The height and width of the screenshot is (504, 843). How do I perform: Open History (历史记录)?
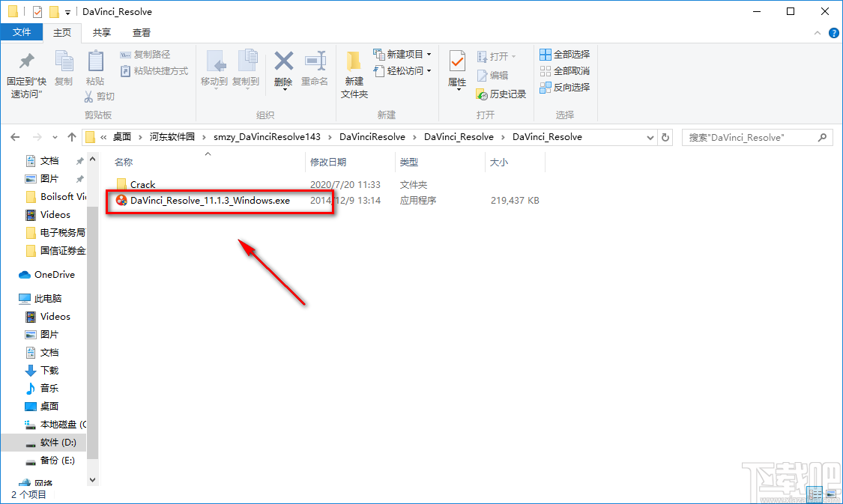501,94
